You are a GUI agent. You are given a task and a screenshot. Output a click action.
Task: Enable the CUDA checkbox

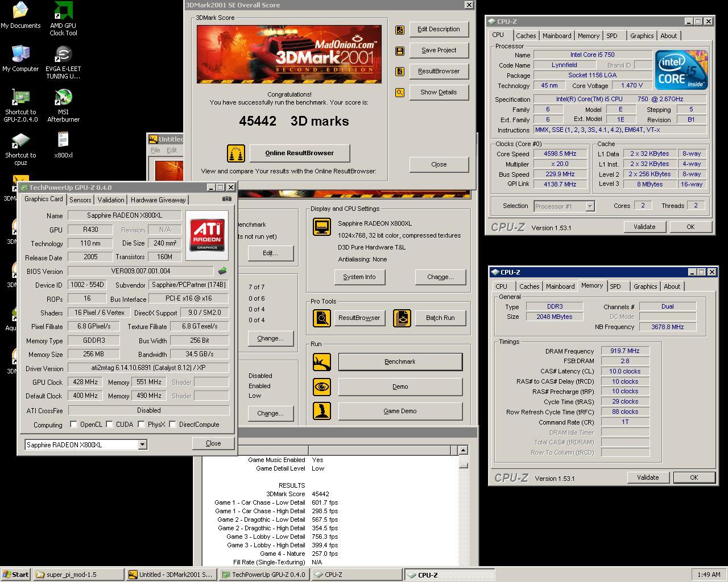109,424
